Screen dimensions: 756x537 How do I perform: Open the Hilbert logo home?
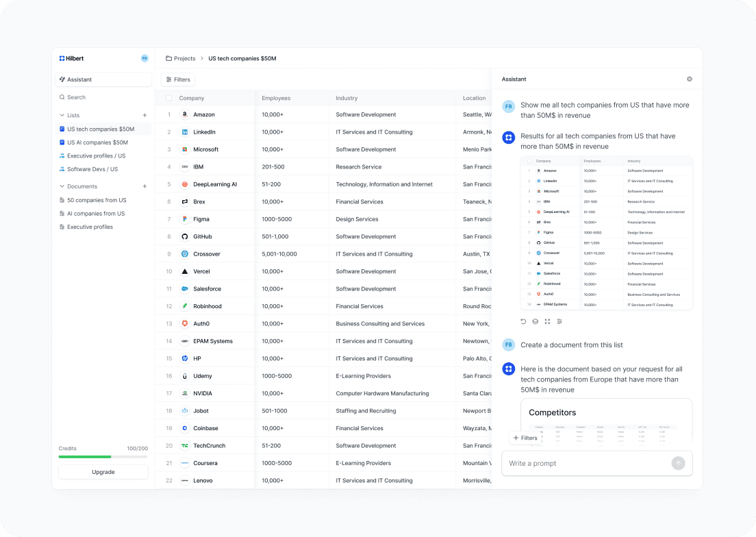(71, 58)
